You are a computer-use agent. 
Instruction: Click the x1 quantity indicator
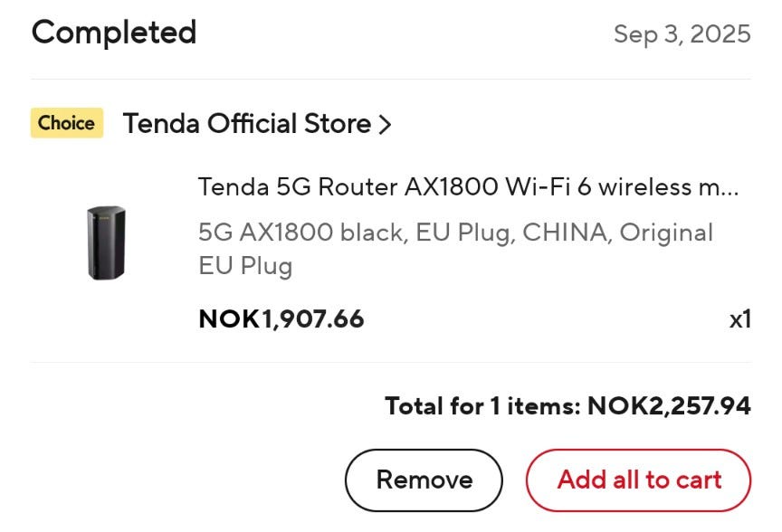point(739,319)
